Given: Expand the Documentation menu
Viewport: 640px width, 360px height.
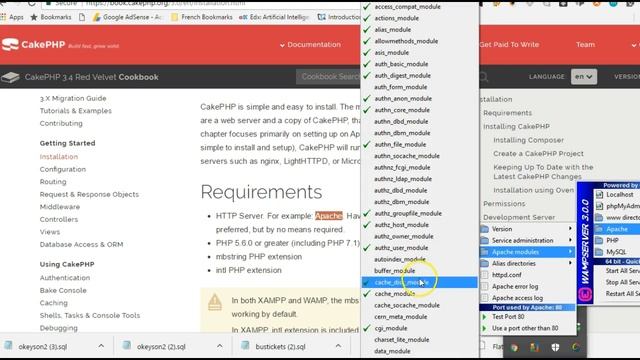Looking at the screenshot, I should tap(310, 44).
